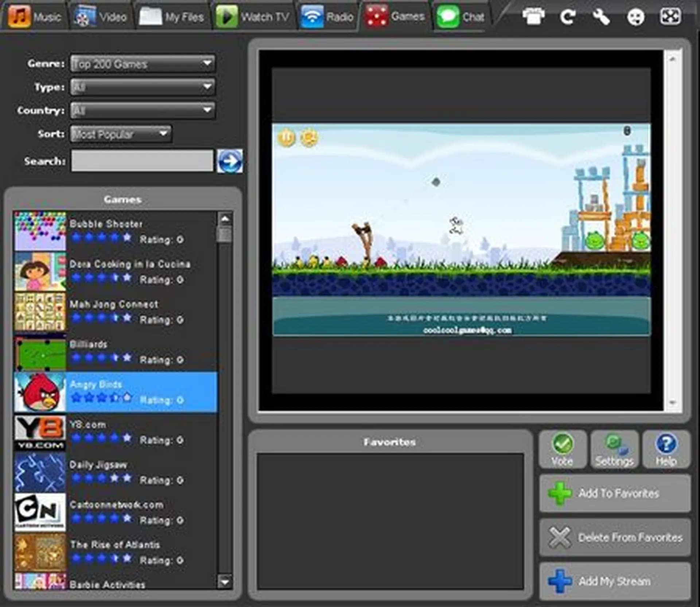Image resolution: width=700 pixels, height=607 pixels.
Task: Click the Daily Jigsaw title text
Action: pyautogui.click(x=98, y=464)
